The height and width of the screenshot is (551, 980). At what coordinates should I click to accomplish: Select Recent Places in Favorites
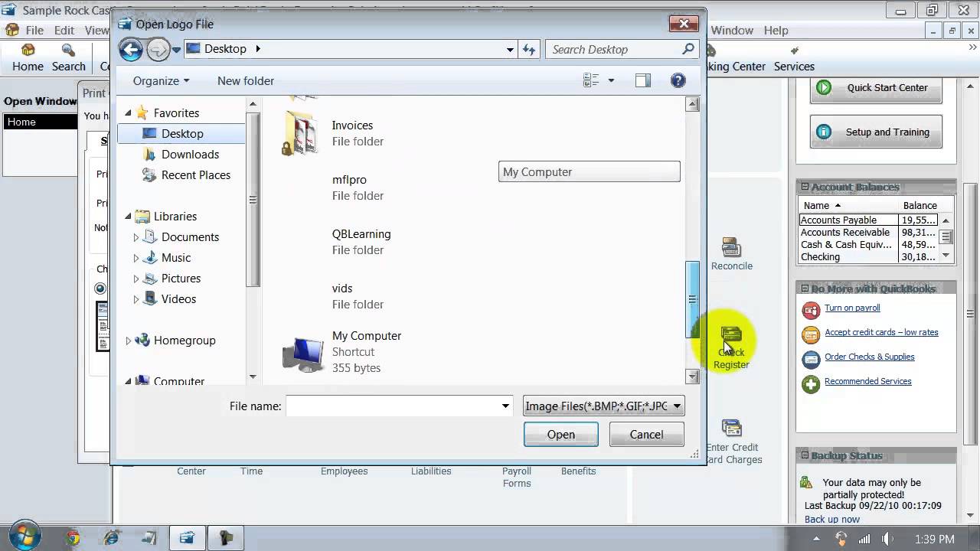coord(195,174)
